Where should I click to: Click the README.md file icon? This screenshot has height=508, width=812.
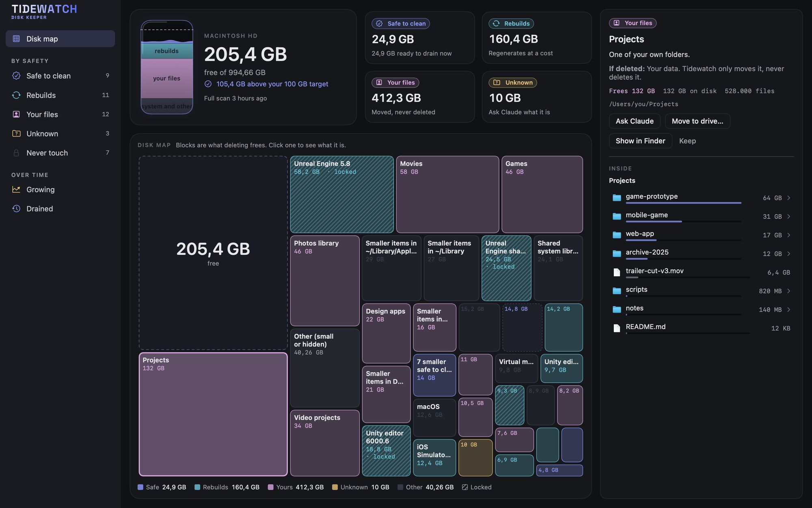point(617,328)
